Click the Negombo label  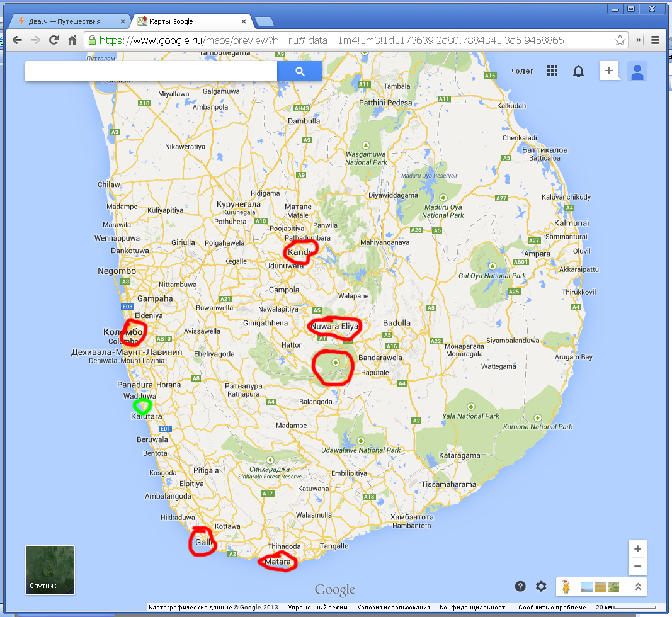point(117,271)
